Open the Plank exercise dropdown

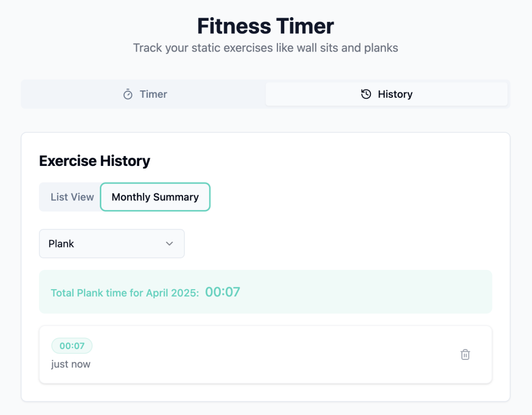pyautogui.click(x=112, y=243)
